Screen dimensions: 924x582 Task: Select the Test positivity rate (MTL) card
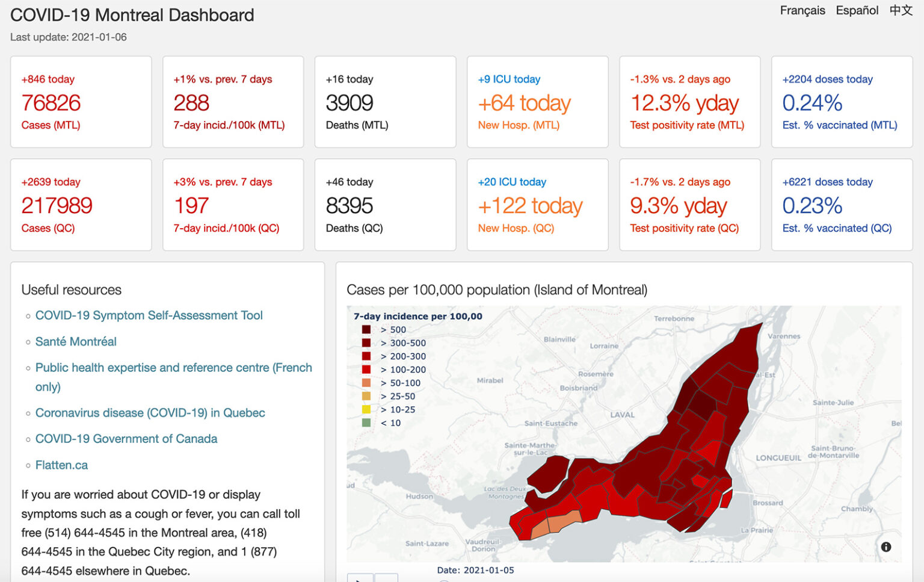tap(690, 102)
